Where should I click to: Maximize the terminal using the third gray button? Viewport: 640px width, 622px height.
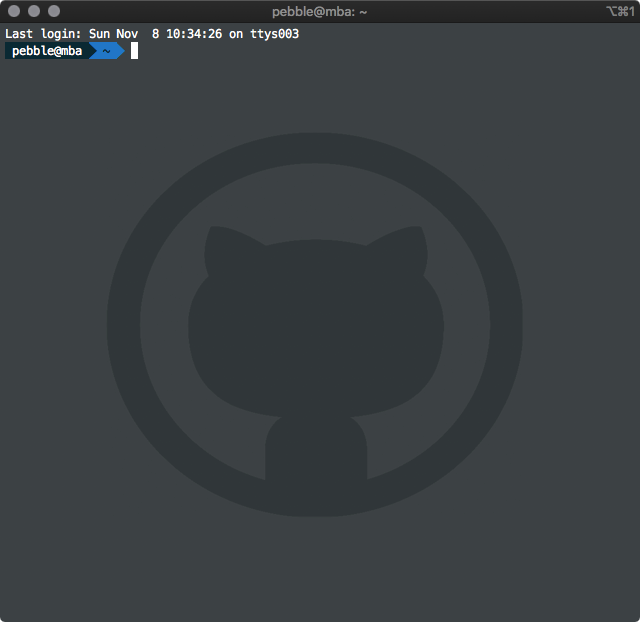(54, 11)
